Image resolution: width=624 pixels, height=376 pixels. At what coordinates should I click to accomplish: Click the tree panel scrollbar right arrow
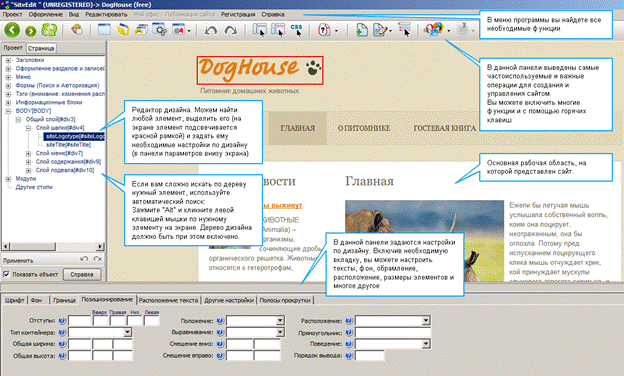click(x=100, y=247)
